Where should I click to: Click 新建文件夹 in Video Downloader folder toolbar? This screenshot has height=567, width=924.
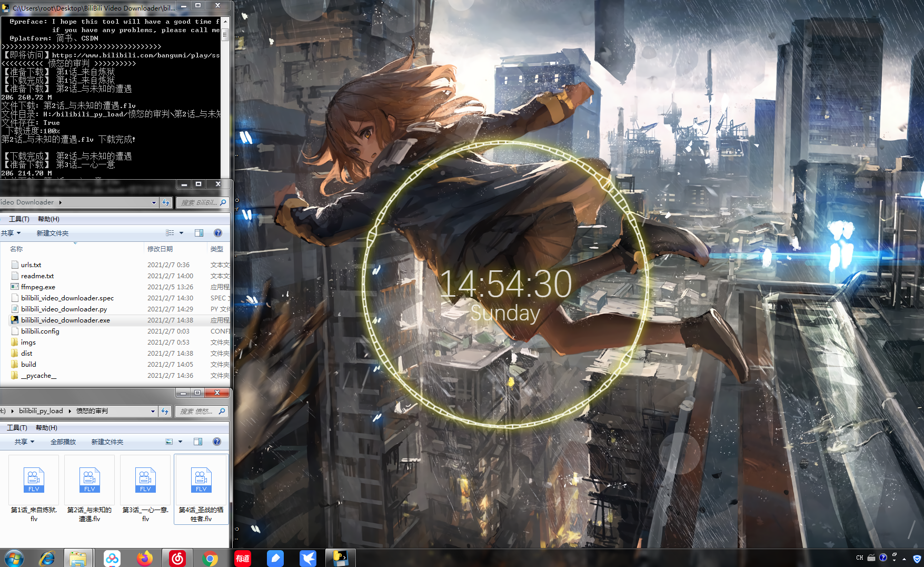tap(53, 233)
